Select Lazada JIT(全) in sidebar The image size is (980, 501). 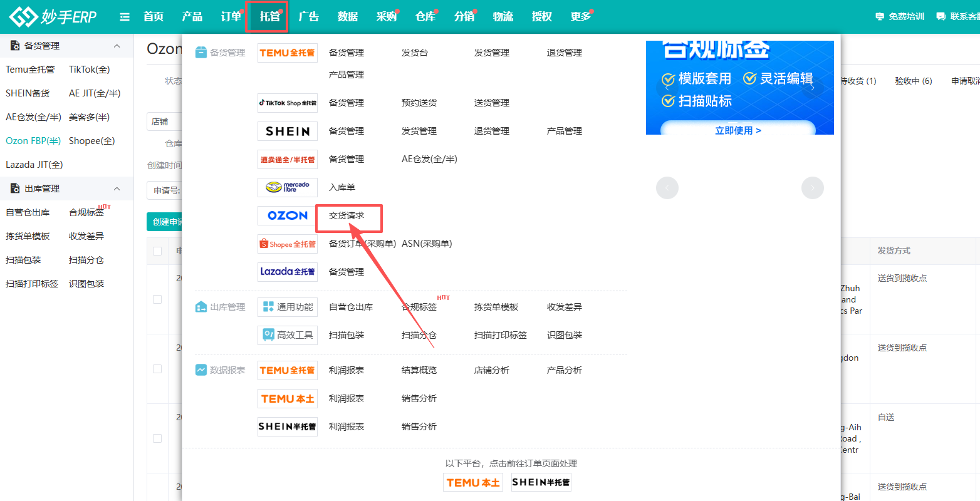[x=34, y=165]
